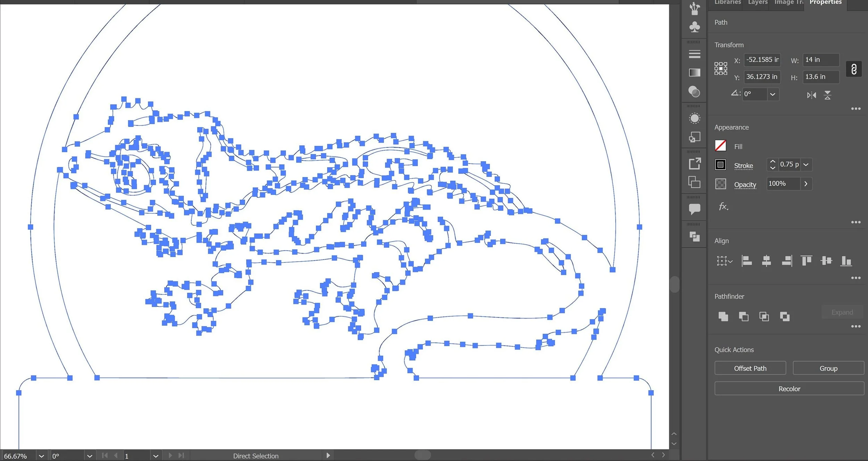Select transform reference point grid
868x461 pixels.
point(720,69)
